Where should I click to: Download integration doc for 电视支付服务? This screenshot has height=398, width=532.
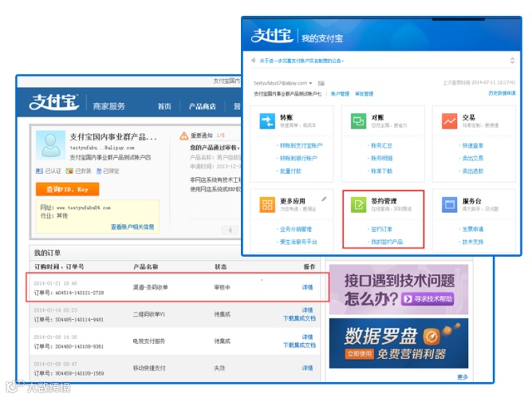299,345
